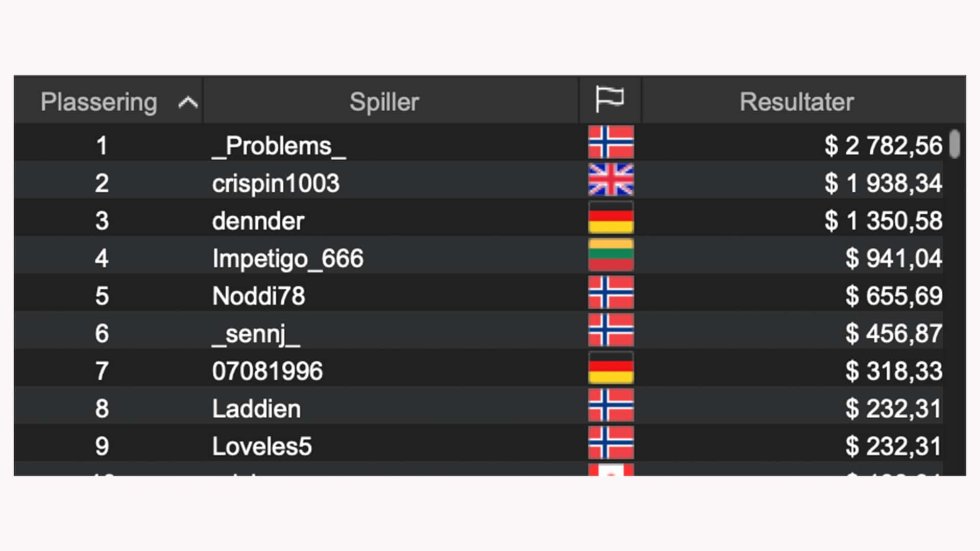Click the flag column header icon

tap(609, 99)
